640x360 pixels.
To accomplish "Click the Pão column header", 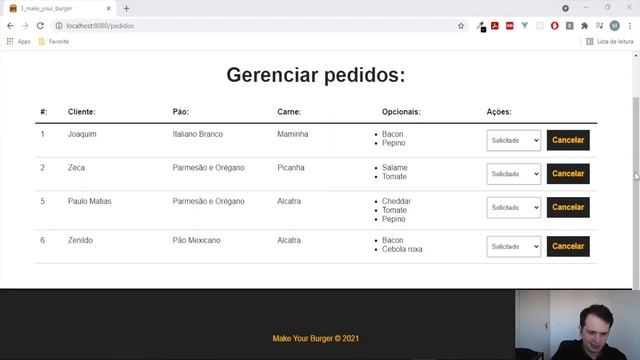I will pyautogui.click(x=180, y=112).
